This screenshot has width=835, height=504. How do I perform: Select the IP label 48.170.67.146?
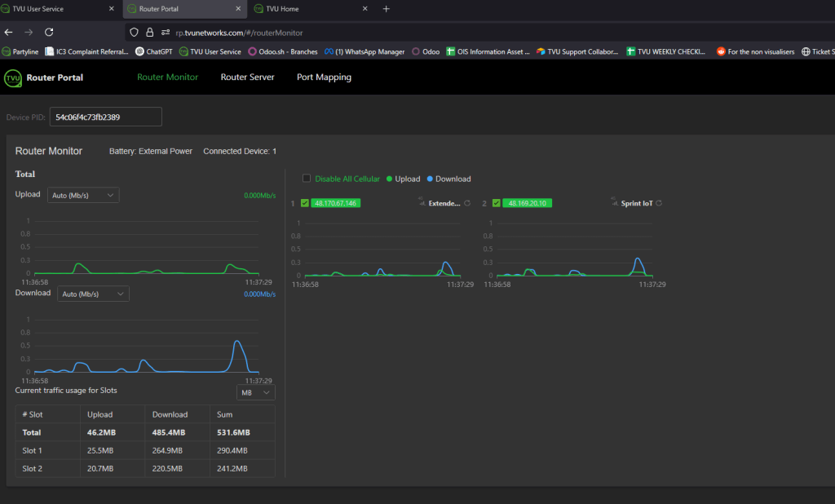click(335, 203)
